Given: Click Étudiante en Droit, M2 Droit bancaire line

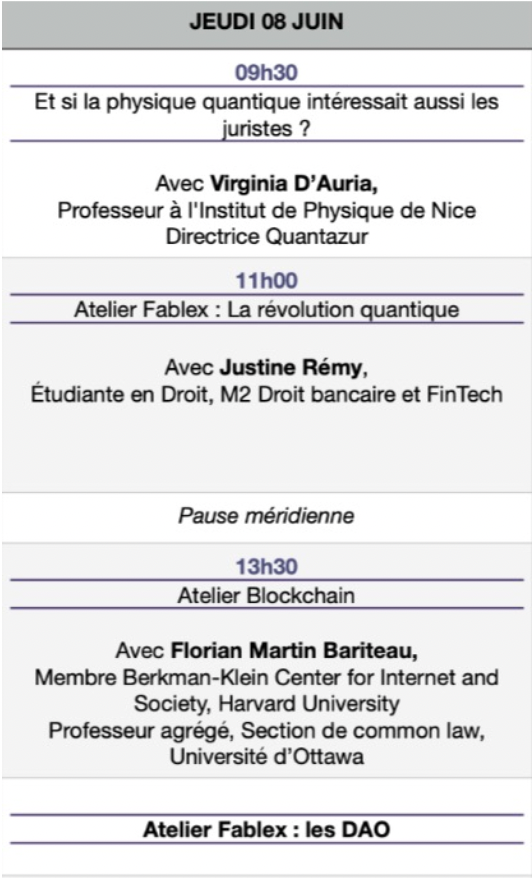Looking at the screenshot, I should tap(267, 394).
